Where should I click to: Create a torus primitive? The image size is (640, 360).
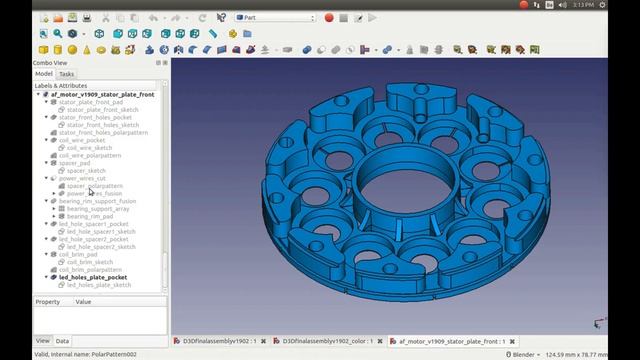tap(101, 50)
